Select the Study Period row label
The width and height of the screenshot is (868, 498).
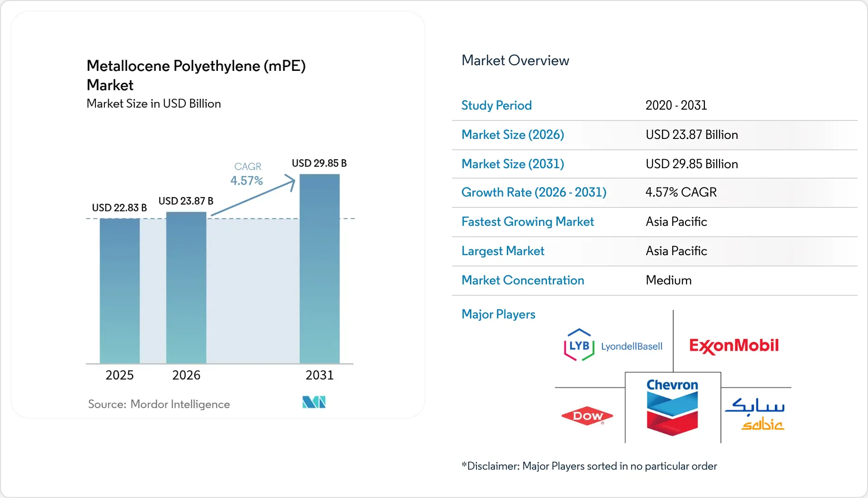(x=496, y=105)
